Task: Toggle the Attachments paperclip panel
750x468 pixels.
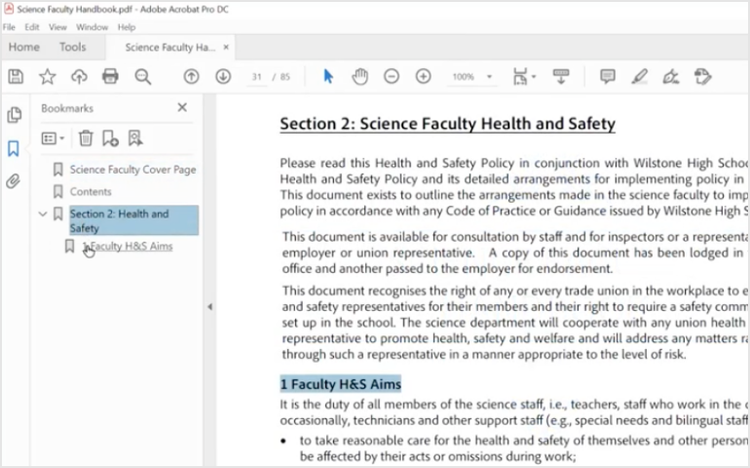Action: click(14, 181)
